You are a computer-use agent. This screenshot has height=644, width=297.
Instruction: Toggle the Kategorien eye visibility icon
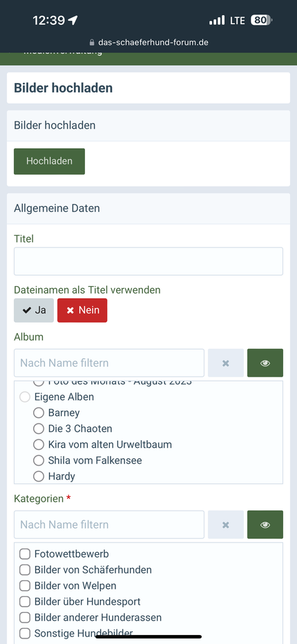pos(265,524)
